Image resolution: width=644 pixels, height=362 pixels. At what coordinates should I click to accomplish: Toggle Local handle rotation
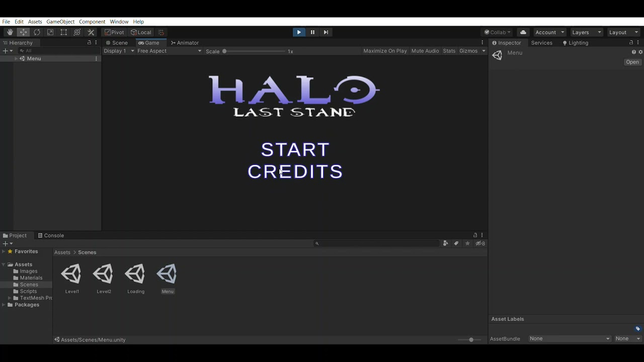pyautogui.click(x=141, y=32)
